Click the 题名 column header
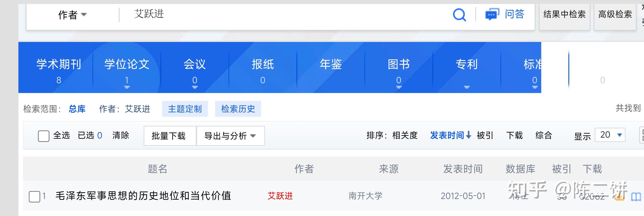The image size is (644, 216). (x=158, y=169)
